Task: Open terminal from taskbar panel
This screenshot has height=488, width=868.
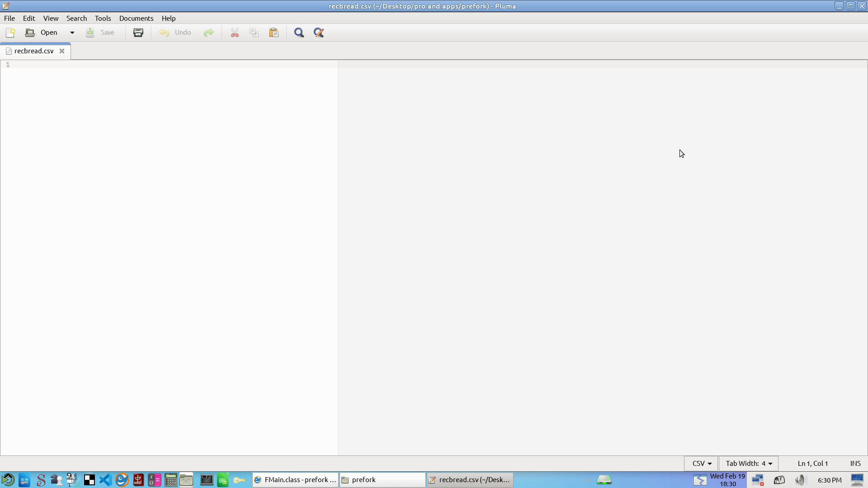Action: [207, 480]
